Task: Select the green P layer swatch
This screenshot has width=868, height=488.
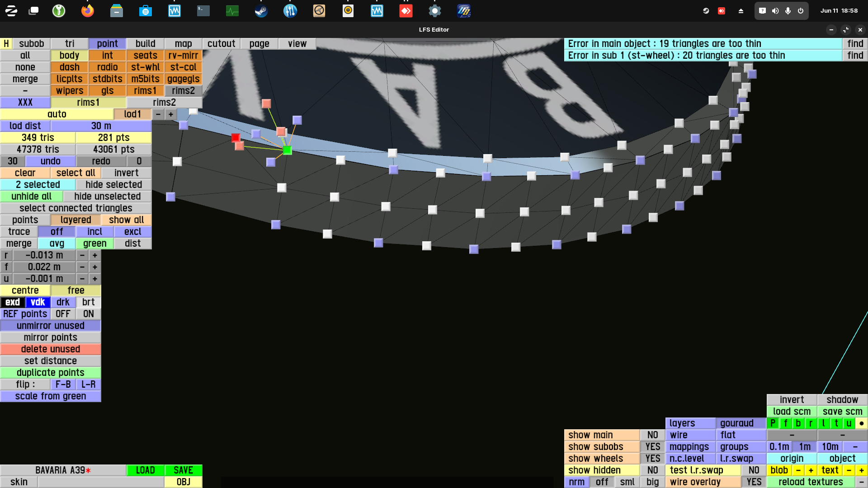Action: pyautogui.click(x=773, y=423)
